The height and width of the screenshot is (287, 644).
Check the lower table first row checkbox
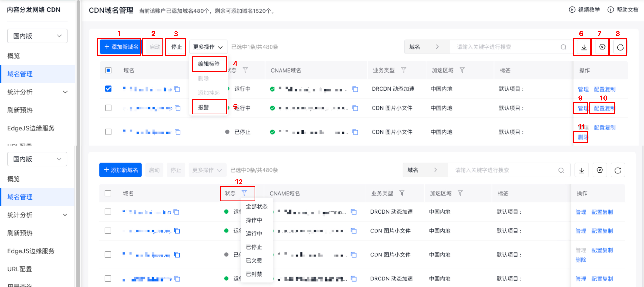[x=108, y=212]
